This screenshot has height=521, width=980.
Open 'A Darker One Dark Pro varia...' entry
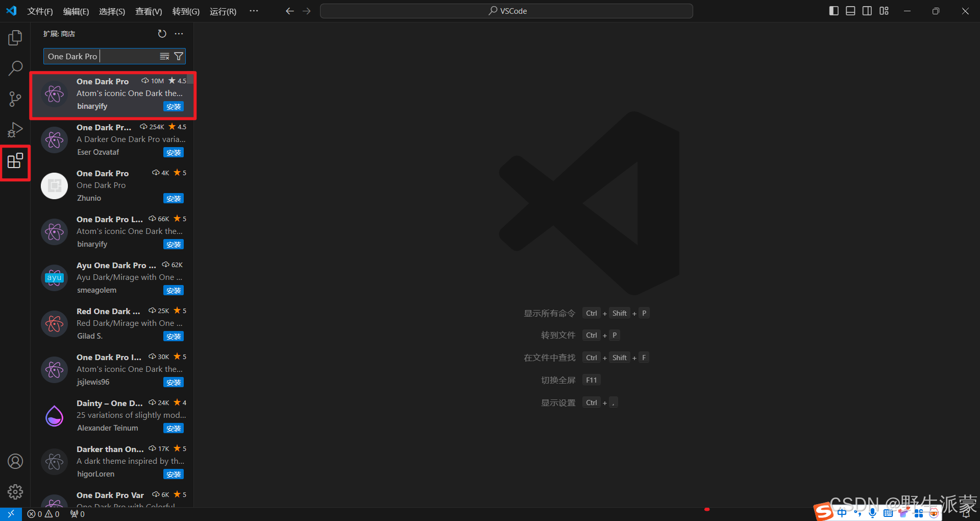click(112, 140)
